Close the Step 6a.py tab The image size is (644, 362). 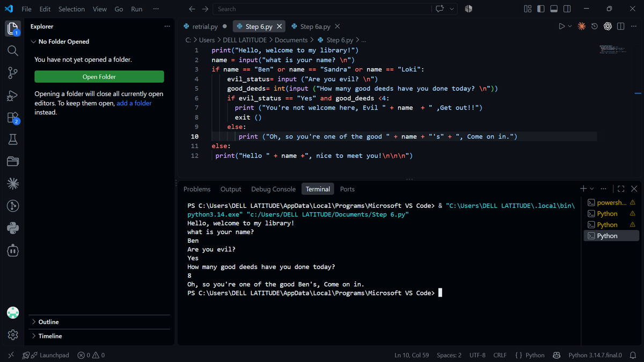tap(337, 26)
